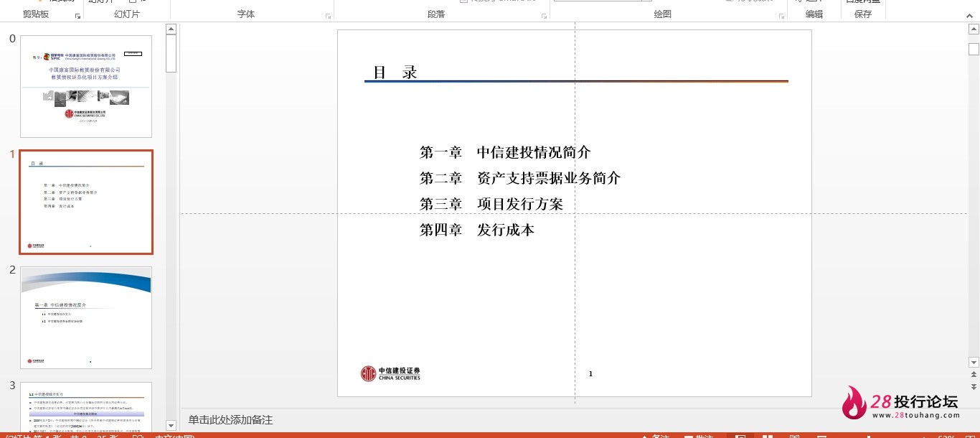
Task: Jump to previous slide using double-arrow
Action: tap(974, 375)
